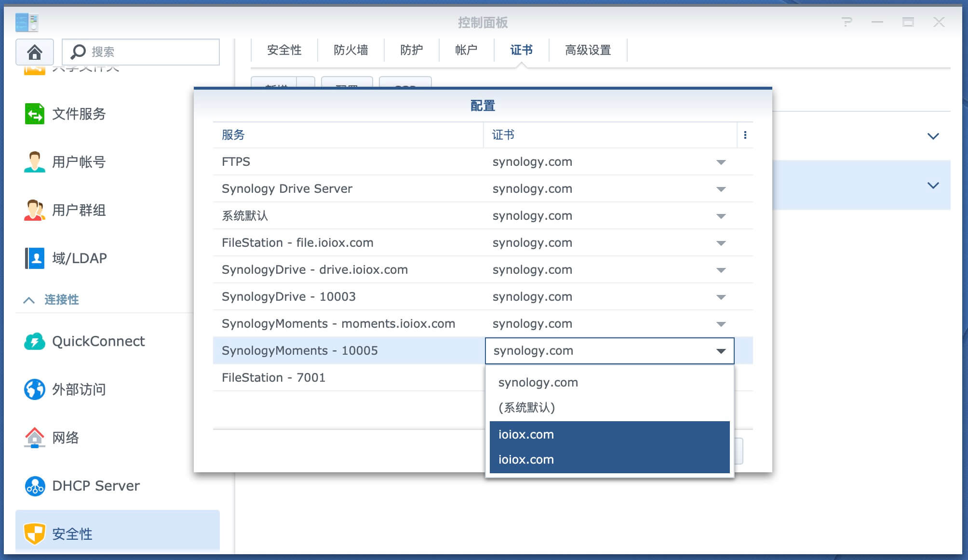Open User Group (用户群组) icon
This screenshot has width=968, height=560.
tap(34, 210)
